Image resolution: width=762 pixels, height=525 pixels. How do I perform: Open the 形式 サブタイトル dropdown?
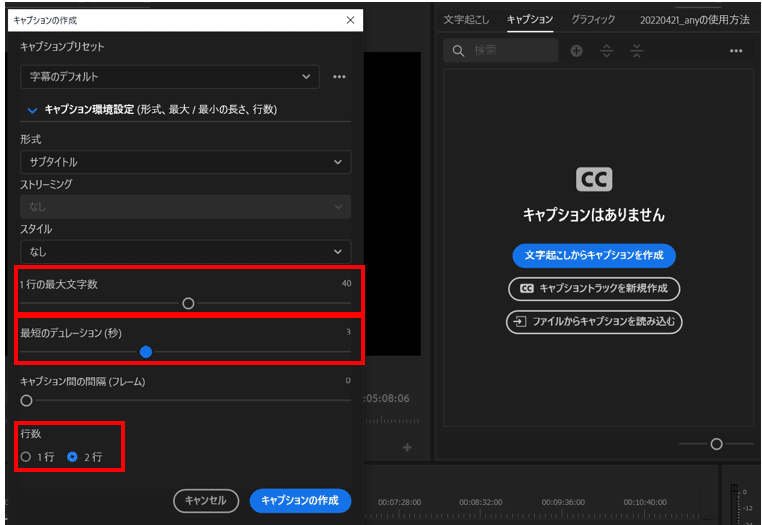(x=185, y=162)
